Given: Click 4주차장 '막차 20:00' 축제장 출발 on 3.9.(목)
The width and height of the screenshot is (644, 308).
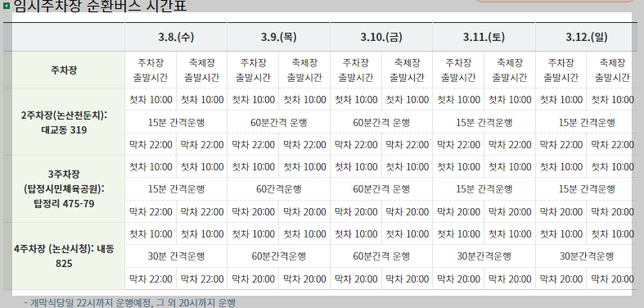Looking at the screenshot, I should [x=304, y=279].
